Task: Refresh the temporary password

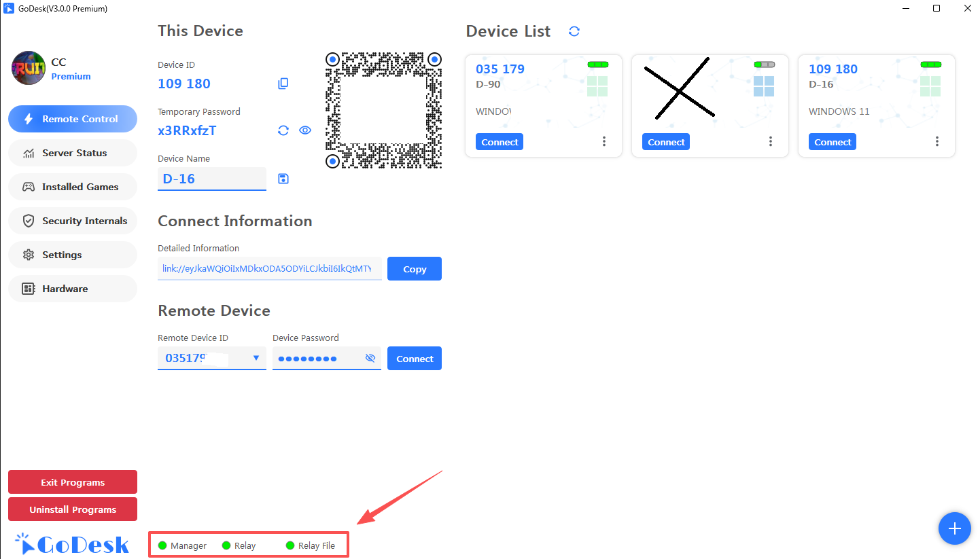Action: (283, 130)
